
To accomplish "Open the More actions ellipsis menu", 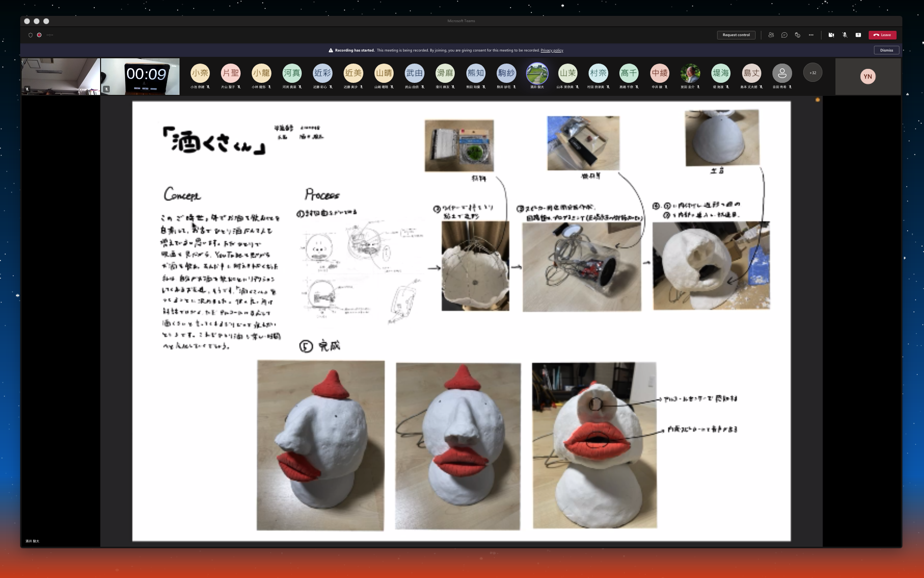I will pos(811,35).
